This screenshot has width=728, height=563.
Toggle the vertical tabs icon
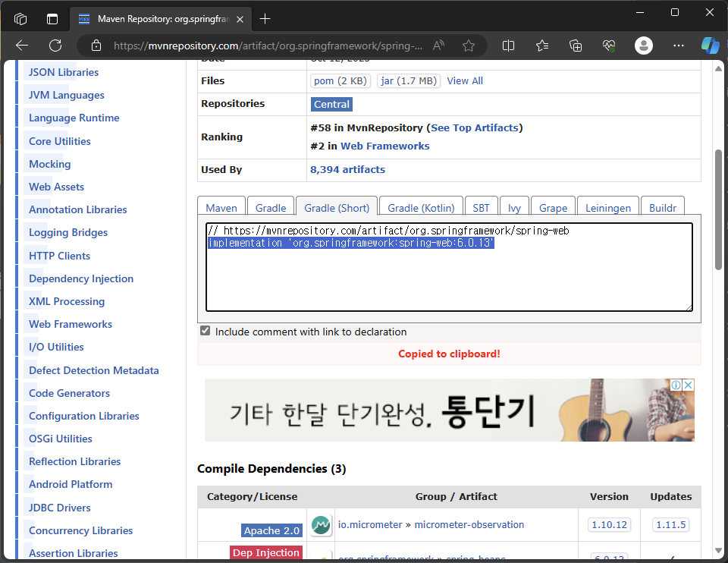coord(52,18)
